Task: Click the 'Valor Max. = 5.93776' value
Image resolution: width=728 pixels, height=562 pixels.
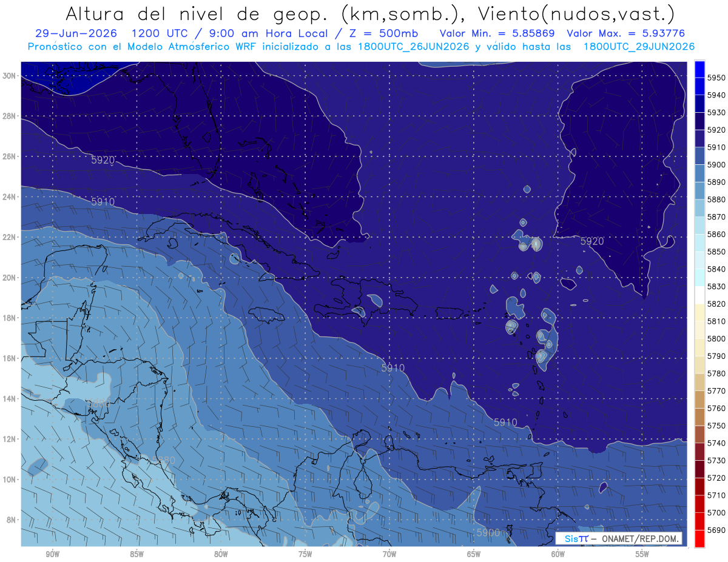Action: pos(626,33)
